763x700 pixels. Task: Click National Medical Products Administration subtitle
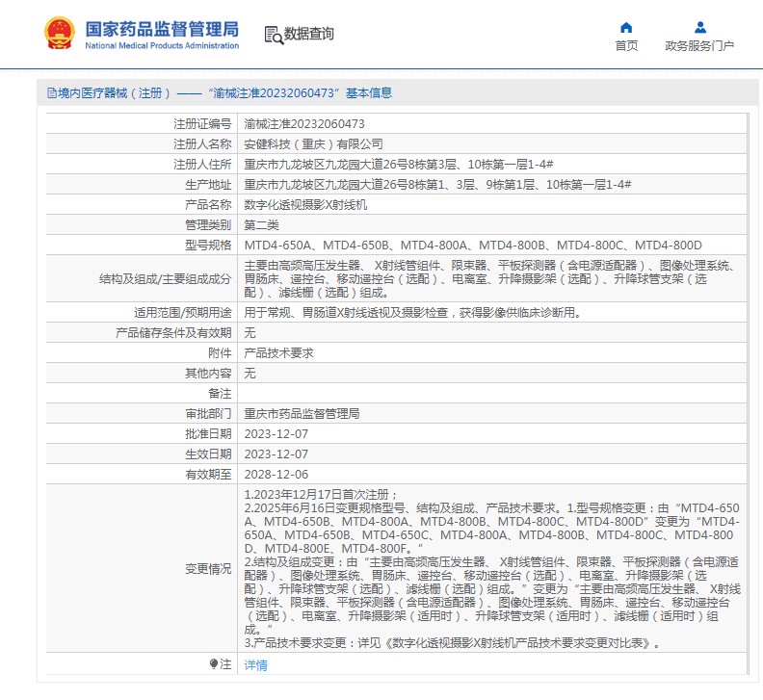[162, 45]
